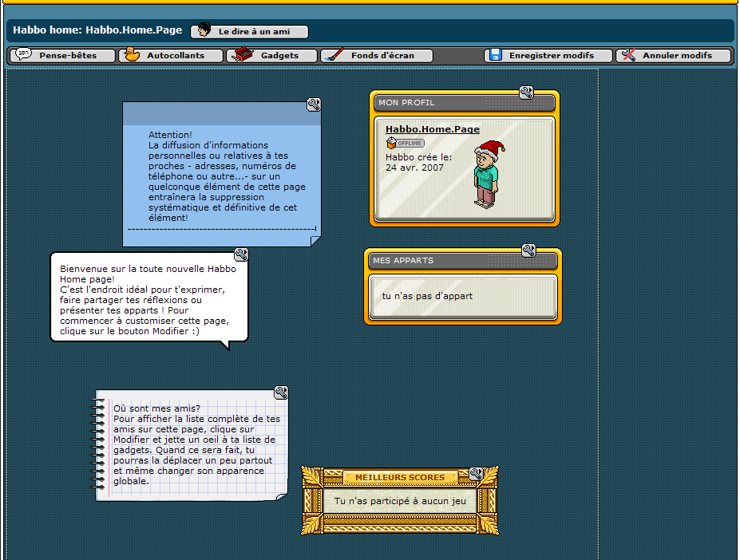Click the text 'tu n'as pas d'appart'
This screenshot has height=560, width=740.
click(427, 296)
